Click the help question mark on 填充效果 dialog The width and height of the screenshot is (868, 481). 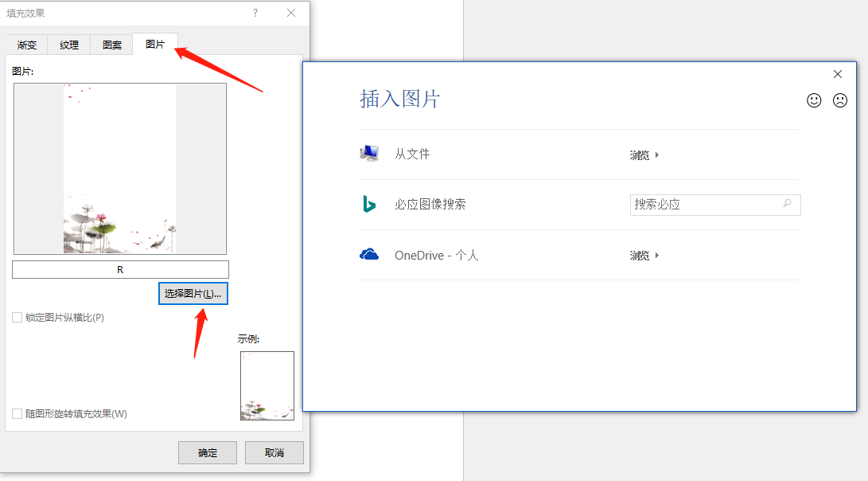click(x=255, y=13)
